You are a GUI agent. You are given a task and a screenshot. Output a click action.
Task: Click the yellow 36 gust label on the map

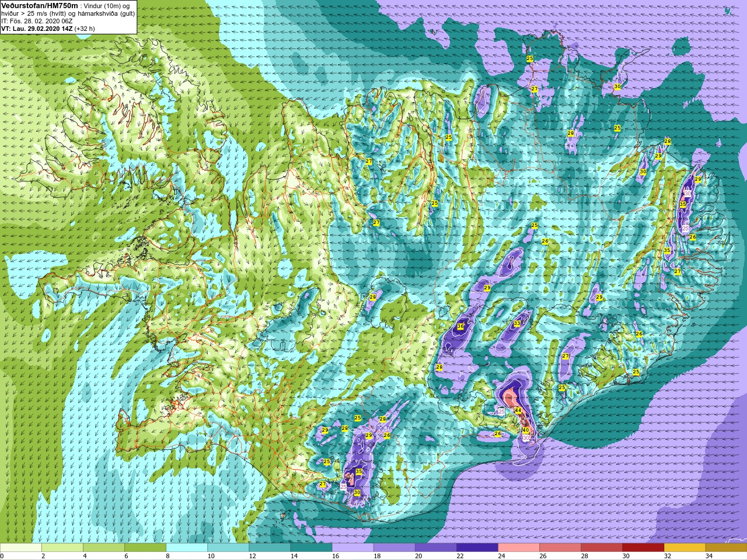click(460, 326)
